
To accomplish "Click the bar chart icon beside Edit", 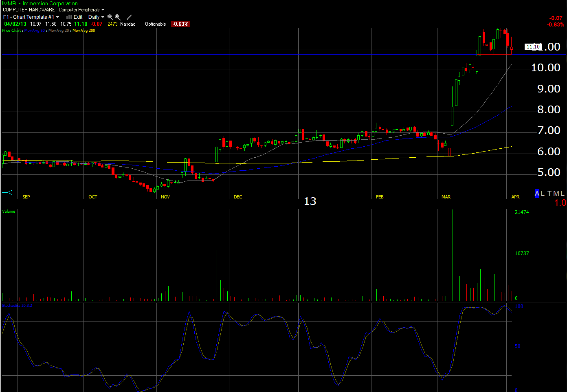I will click(x=69, y=17).
